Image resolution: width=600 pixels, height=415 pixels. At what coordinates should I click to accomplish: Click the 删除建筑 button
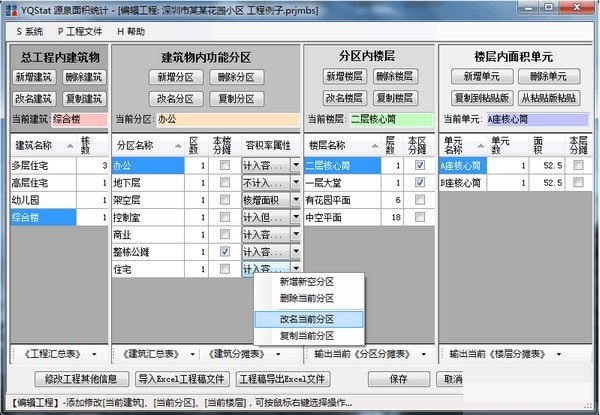click(x=84, y=77)
